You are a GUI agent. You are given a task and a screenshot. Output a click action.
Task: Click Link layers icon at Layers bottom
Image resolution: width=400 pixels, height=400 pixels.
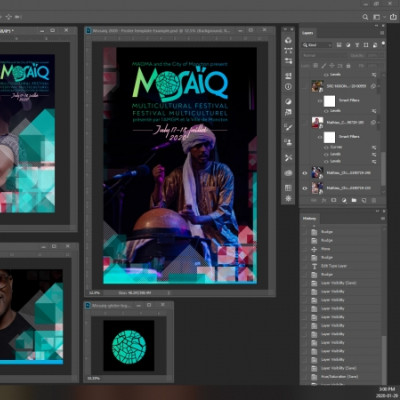[x=313, y=200]
